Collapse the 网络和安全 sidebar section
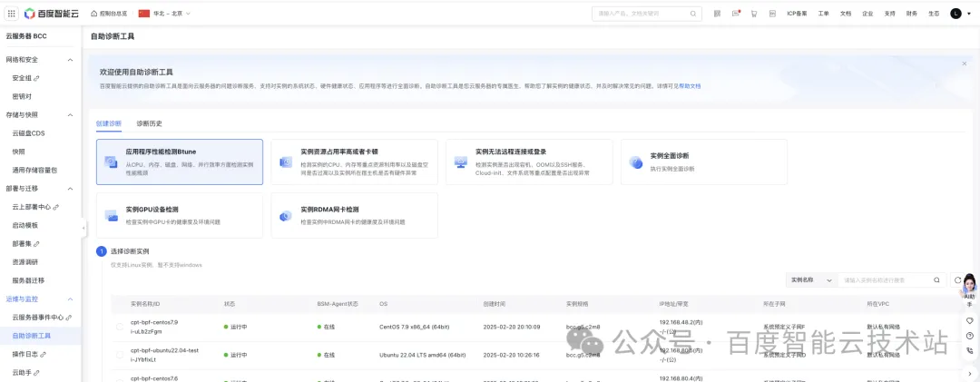The height and width of the screenshot is (382, 980). pos(70,59)
